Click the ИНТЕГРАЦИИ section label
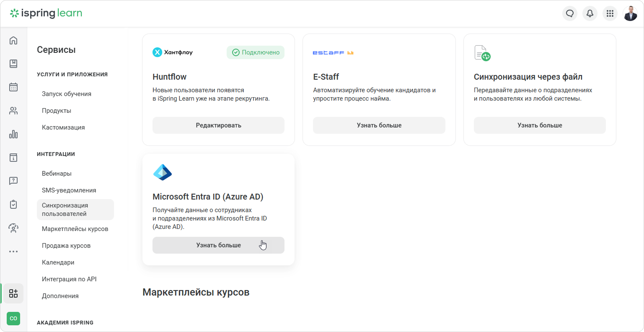Viewport: 644px width, 332px height. click(x=56, y=154)
